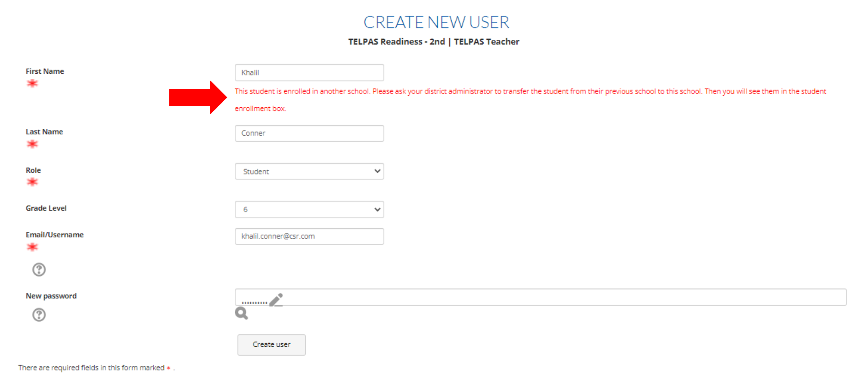This screenshot has height=383, width=868.
Task: Click inside the New password field
Action: pos(540,297)
